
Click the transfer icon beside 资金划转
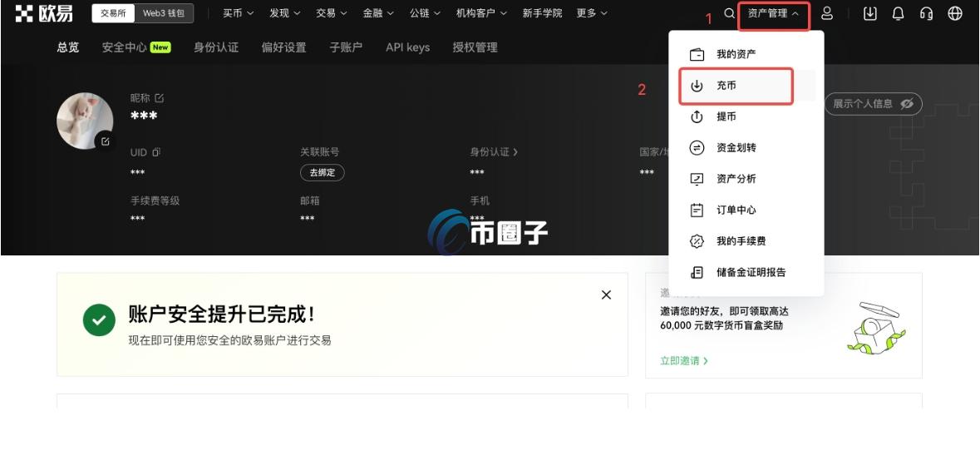tap(697, 148)
